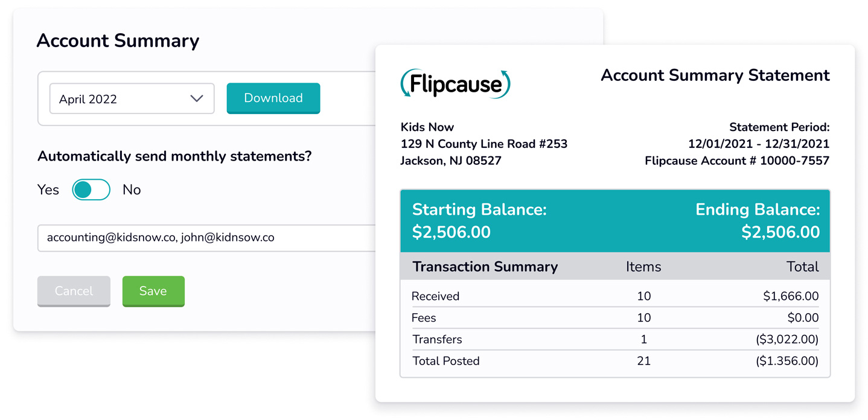This screenshot has height=420, width=868.
Task: Open the April 2022 month dropdown
Action: coord(132,99)
